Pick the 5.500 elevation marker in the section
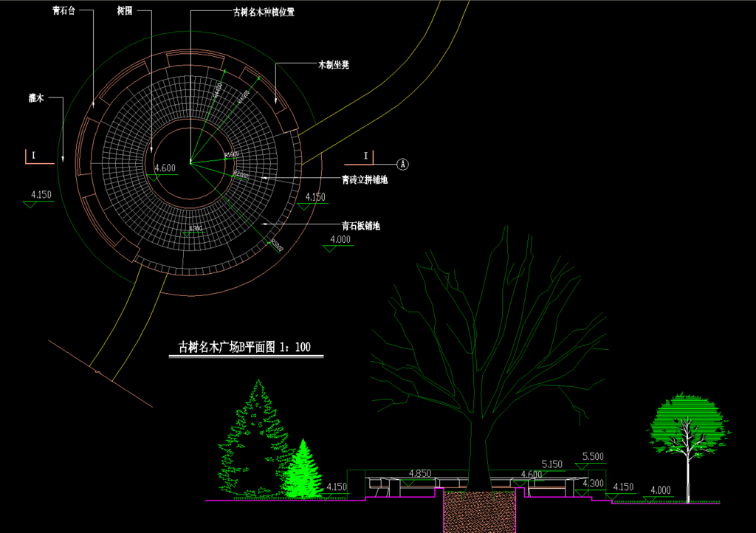 [x=594, y=456]
